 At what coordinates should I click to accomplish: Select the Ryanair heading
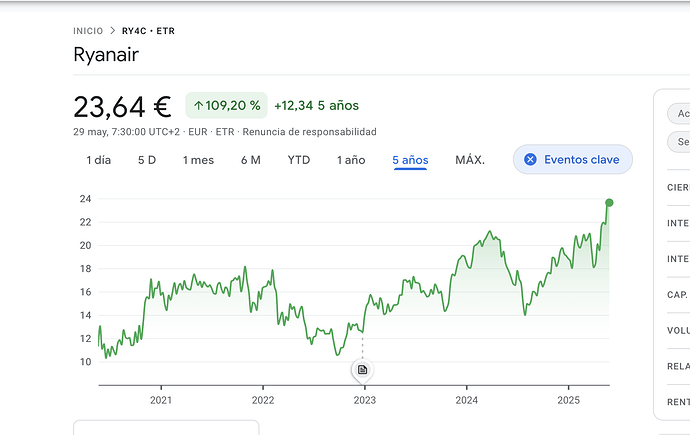(106, 55)
